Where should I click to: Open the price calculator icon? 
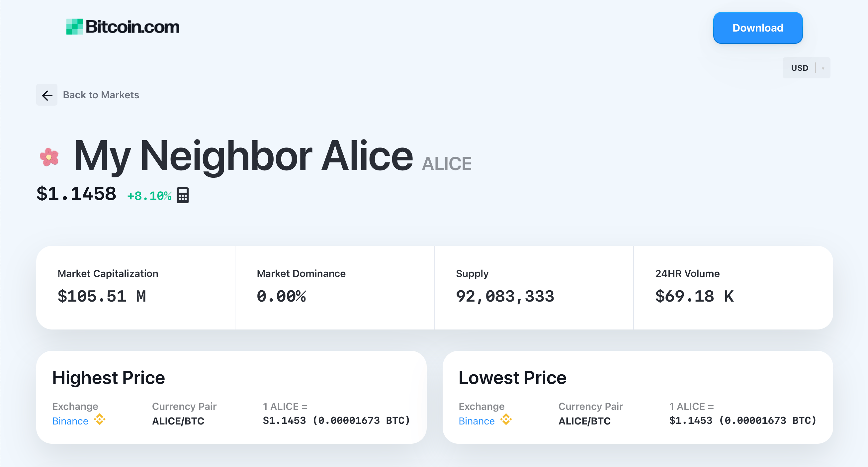182,195
